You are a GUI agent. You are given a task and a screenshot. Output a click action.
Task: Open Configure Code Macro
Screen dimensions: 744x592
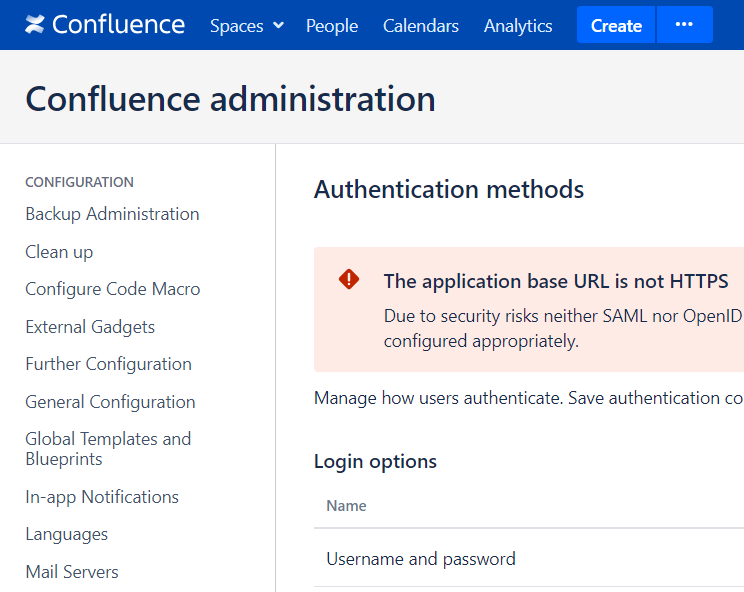pyautogui.click(x=112, y=289)
